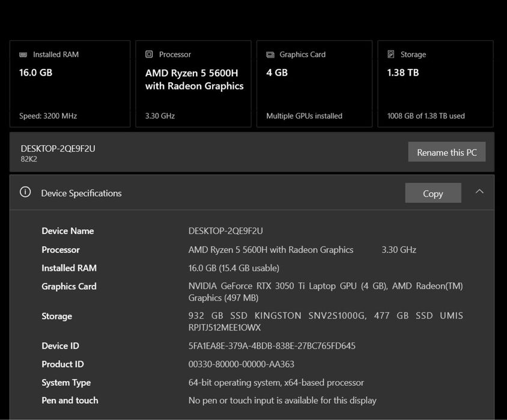The width and height of the screenshot is (507, 420).
Task: Select the '64-bit operating system' value
Action: coord(276,383)
